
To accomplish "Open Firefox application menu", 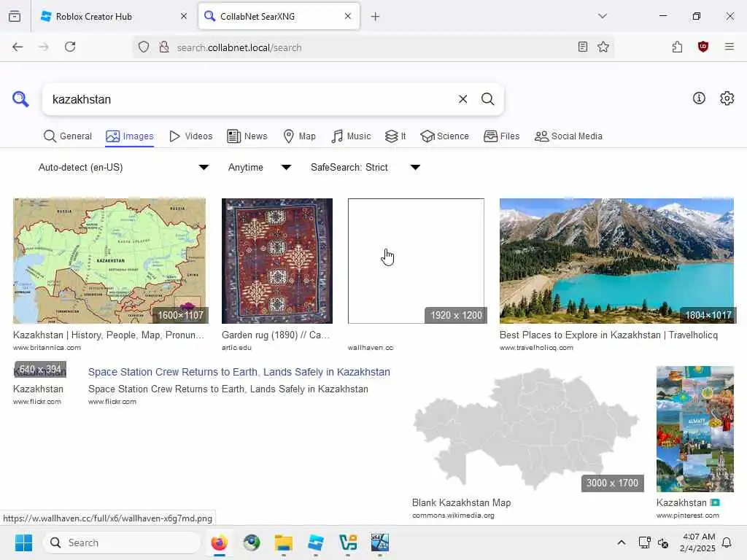I will point(729,47).
